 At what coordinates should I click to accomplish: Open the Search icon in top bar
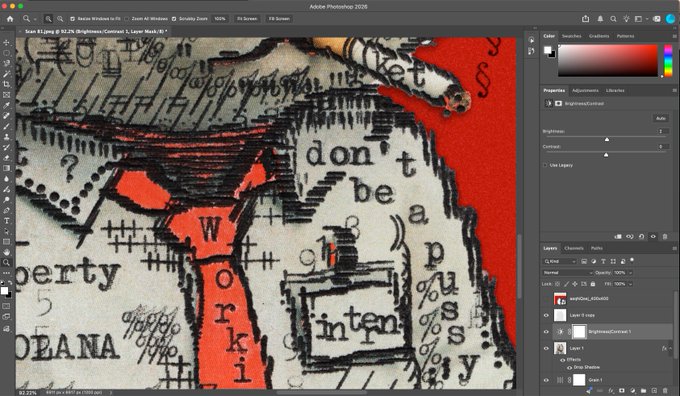[613, 19]
